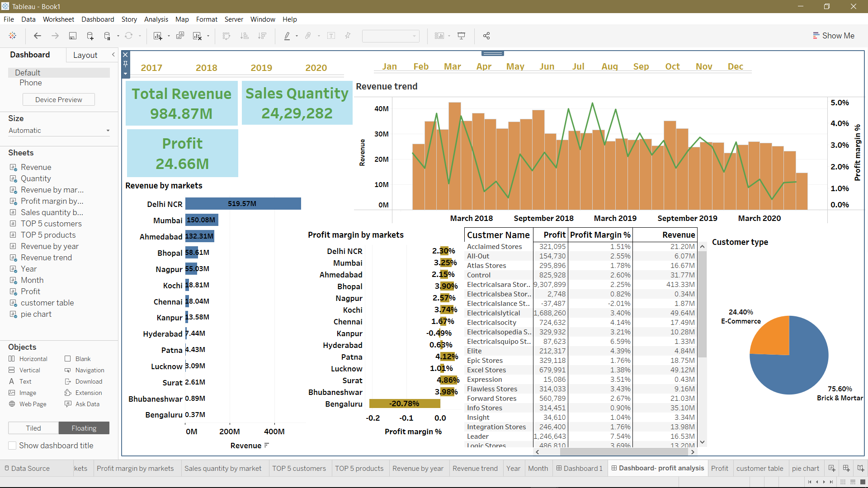This screenshot has height=488, width=868.
Task: Open the highlight pen tool
Action: (x=287, y=36)
